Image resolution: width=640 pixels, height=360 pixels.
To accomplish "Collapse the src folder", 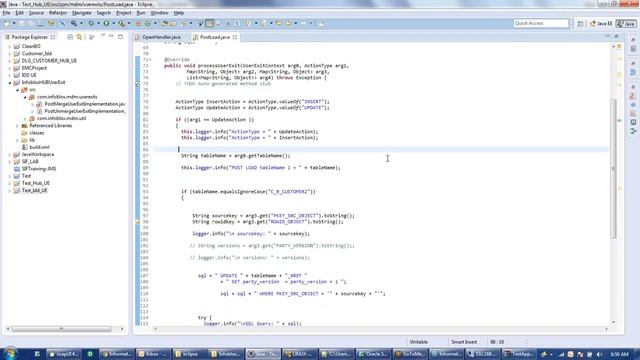I will (x=18, y=90).
